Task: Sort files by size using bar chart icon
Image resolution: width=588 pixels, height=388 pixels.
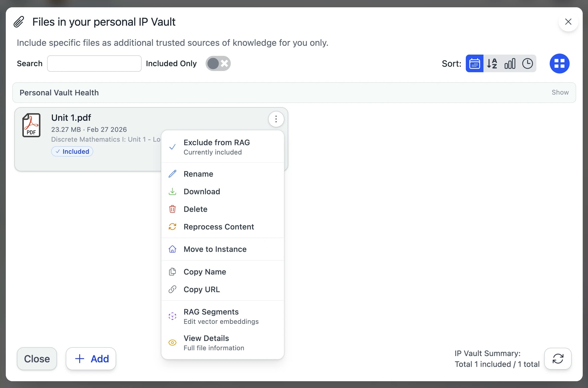Action: [x=510, y=63]
